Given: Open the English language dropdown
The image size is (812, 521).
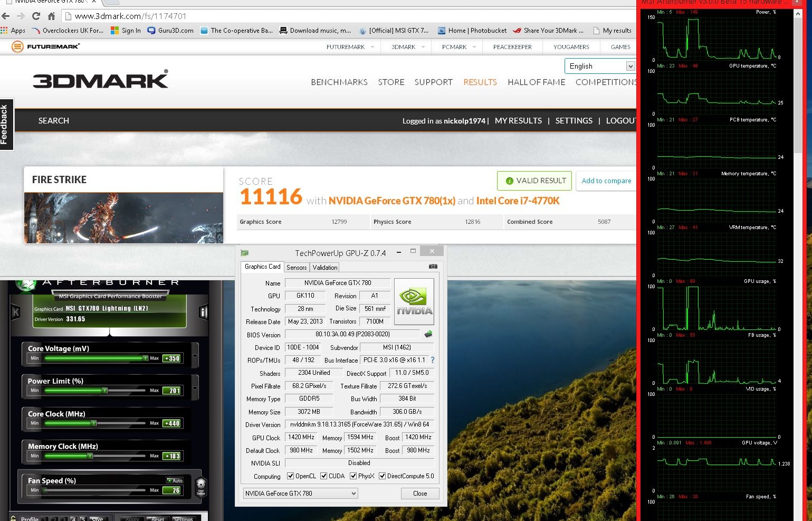Looking at the screenshot, I should click(599, 66).
